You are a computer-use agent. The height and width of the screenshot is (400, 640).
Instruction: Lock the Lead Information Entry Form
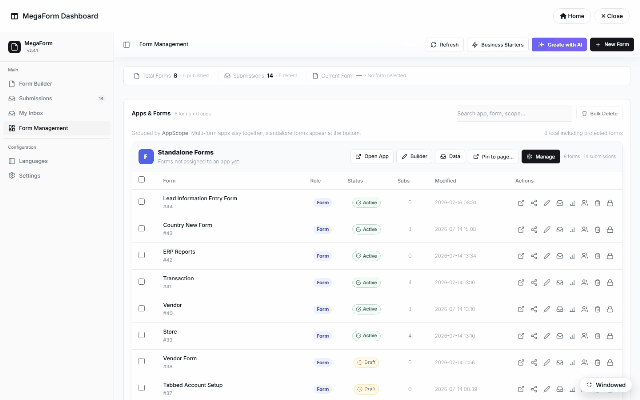[610, 203]
